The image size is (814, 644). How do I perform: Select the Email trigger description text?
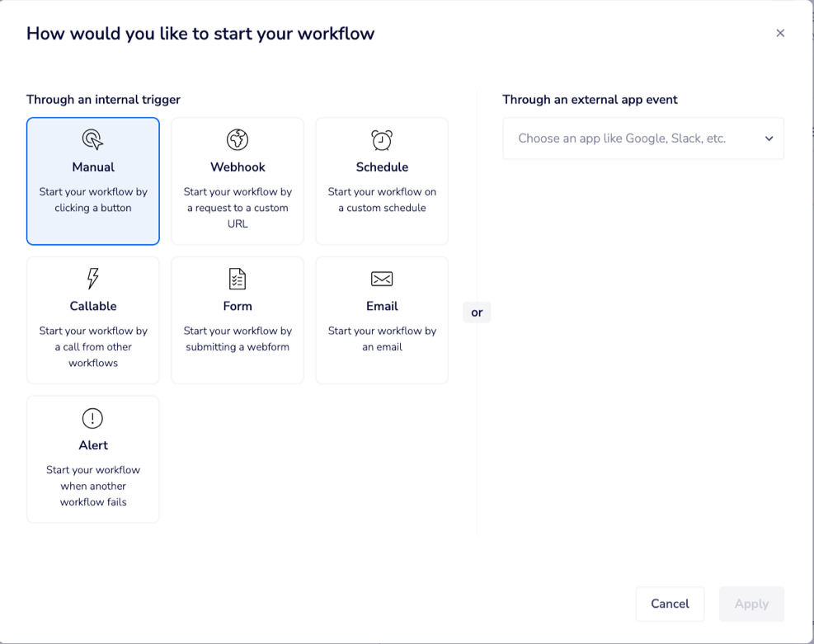(x=382, y=339)
